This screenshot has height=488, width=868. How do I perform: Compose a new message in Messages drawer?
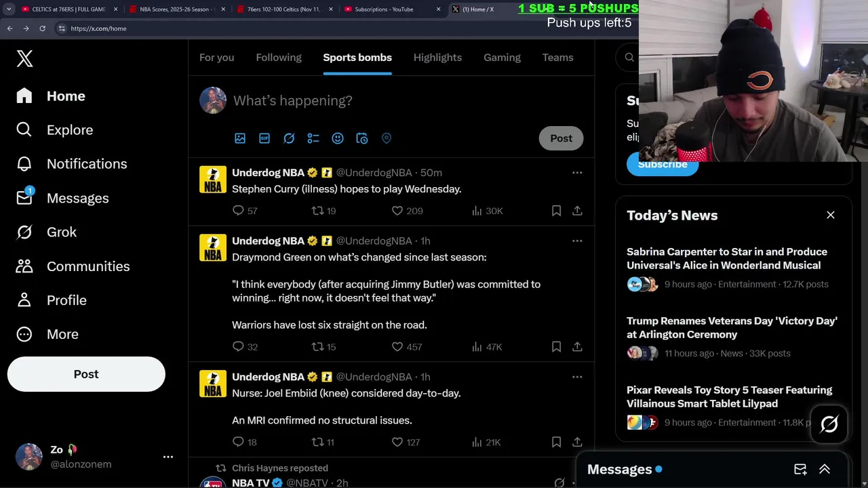(800, 469)
